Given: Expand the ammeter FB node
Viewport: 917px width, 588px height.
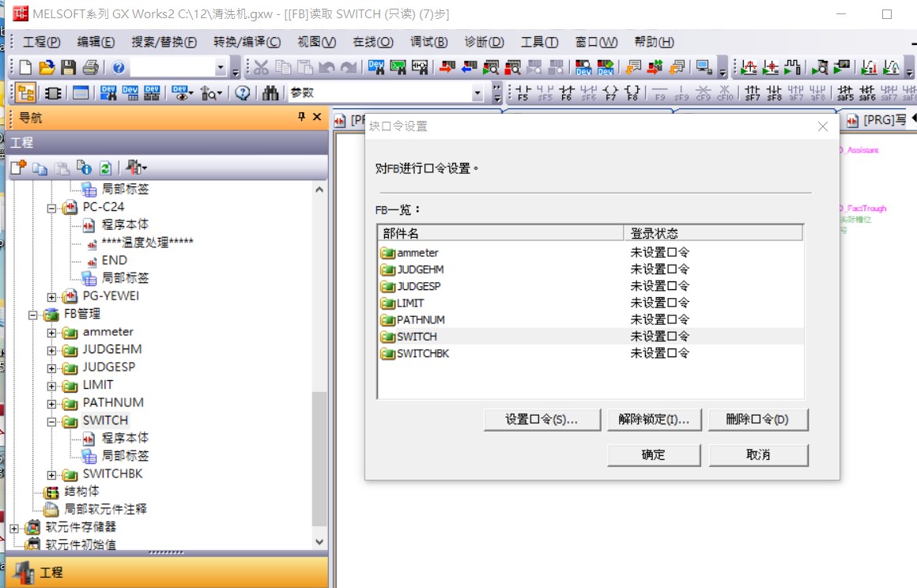Looking at the screenshot, I should coord(52,332).
